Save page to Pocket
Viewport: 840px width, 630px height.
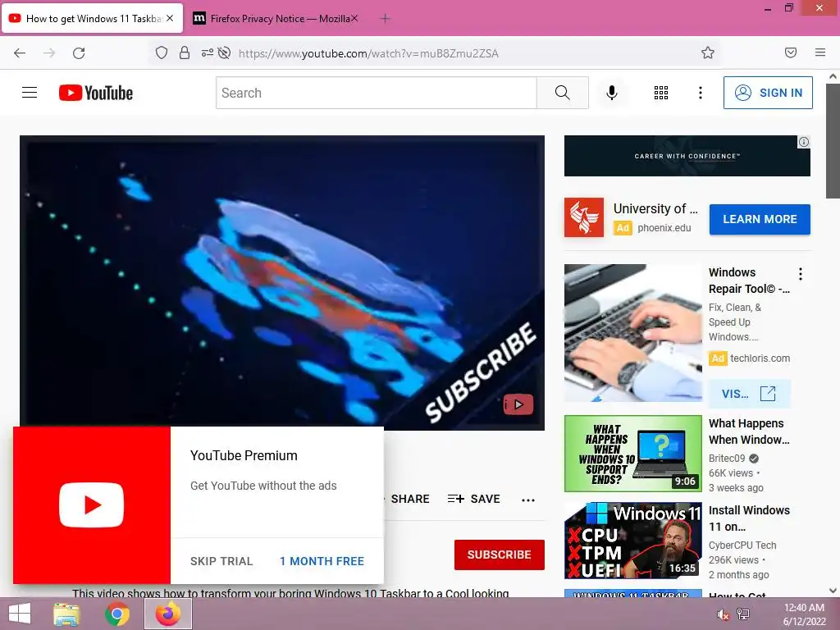(791, 52)
